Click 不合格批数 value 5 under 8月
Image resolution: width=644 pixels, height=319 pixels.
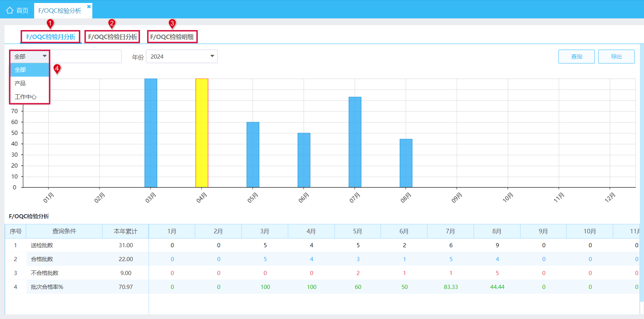tap(497, 273)
